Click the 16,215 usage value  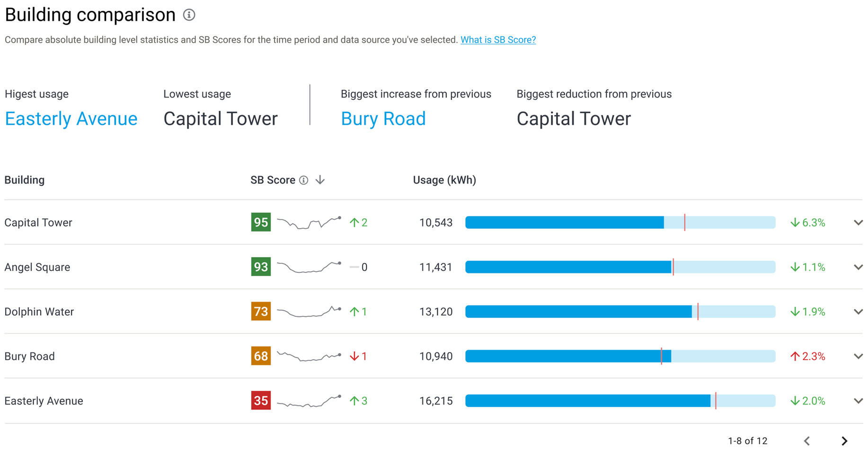point(436,401)
